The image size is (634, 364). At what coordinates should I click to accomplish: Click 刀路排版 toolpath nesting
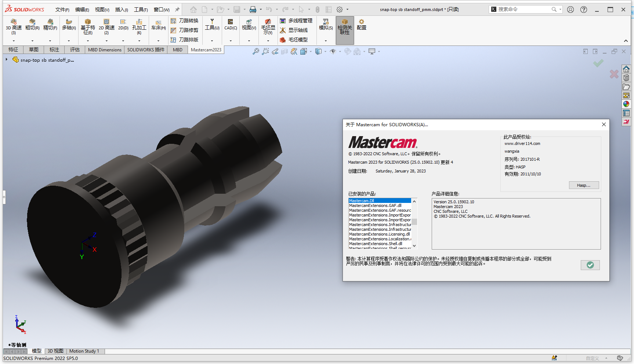tap(184, 40)
